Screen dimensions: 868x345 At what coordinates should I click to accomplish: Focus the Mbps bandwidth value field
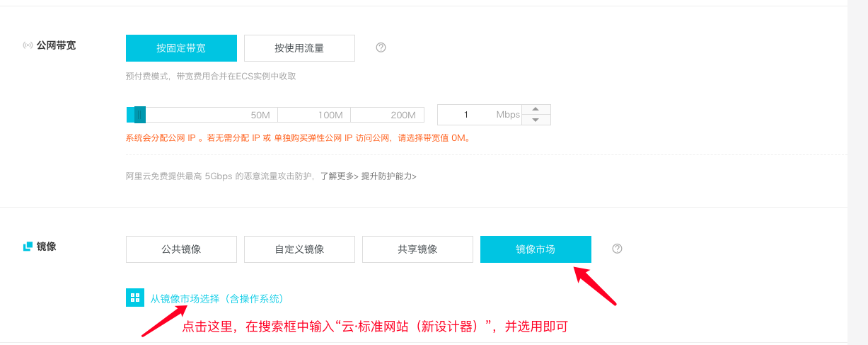[x=480, y=115]
